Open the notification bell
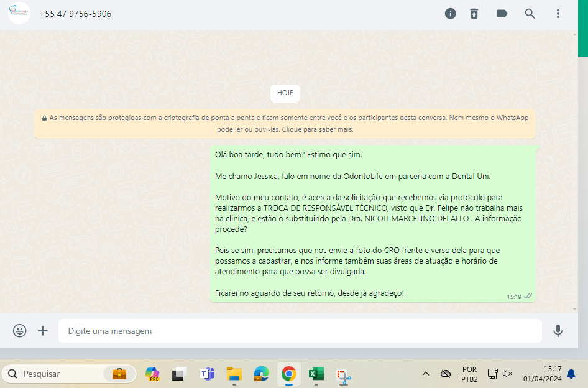 571,374
